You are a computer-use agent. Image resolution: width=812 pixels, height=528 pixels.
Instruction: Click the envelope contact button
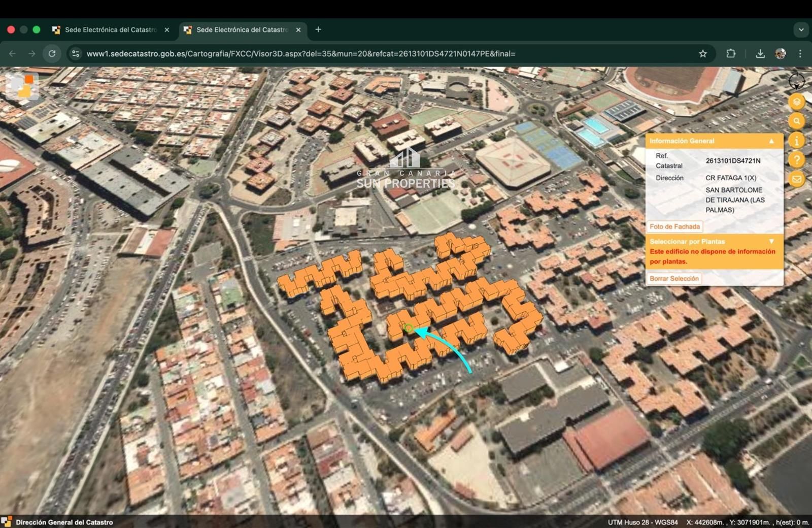[797, 179]
